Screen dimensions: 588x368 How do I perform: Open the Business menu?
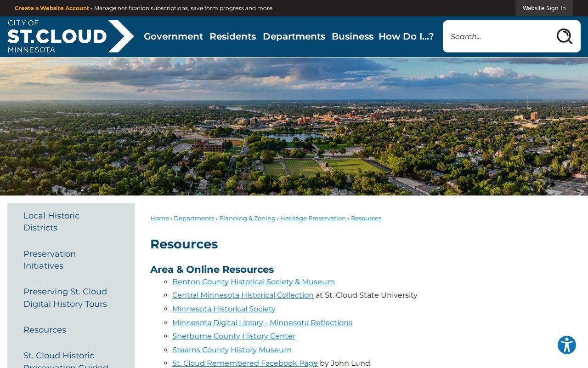point(352,36)
